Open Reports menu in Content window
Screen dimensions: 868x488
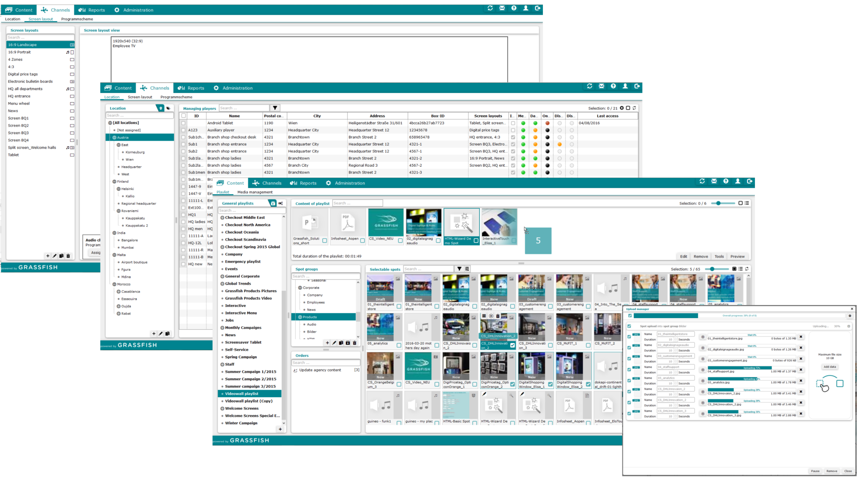click(303, 183)
